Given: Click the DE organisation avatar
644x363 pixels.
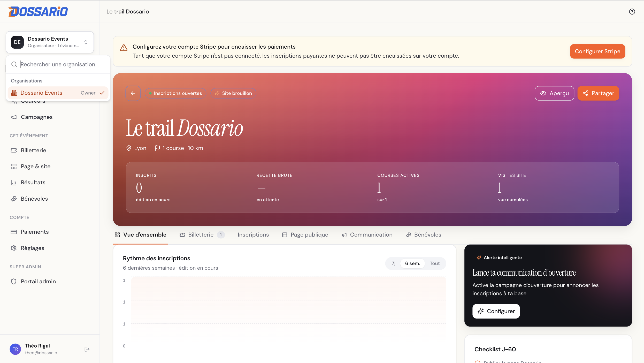Looking at the screenshot, I should pos(17,42).
